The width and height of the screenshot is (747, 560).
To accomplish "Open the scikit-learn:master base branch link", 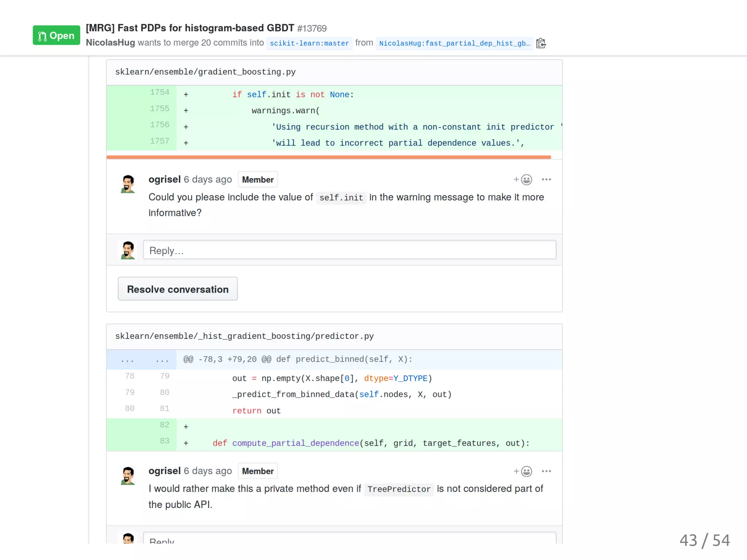I will click(x=309, y=43).
